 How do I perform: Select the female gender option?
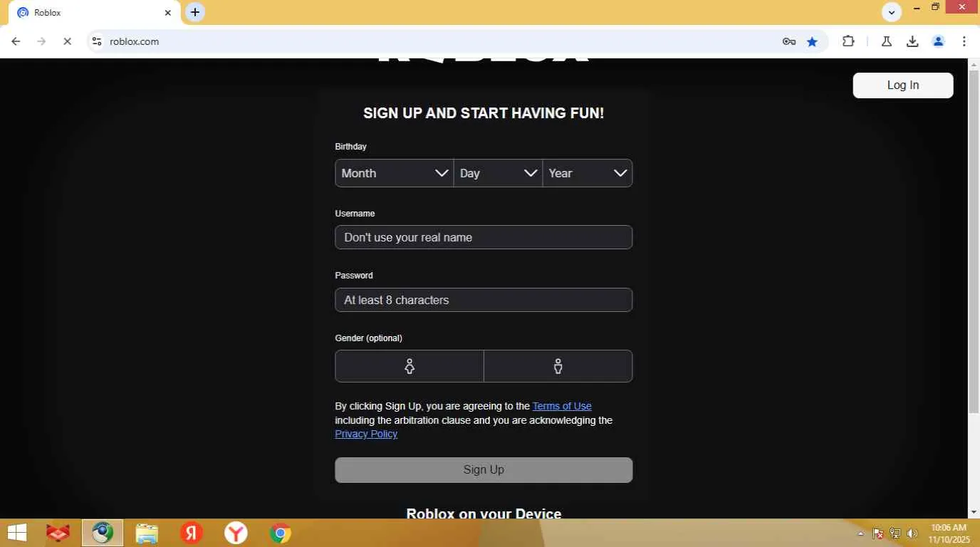pos(410,366)
